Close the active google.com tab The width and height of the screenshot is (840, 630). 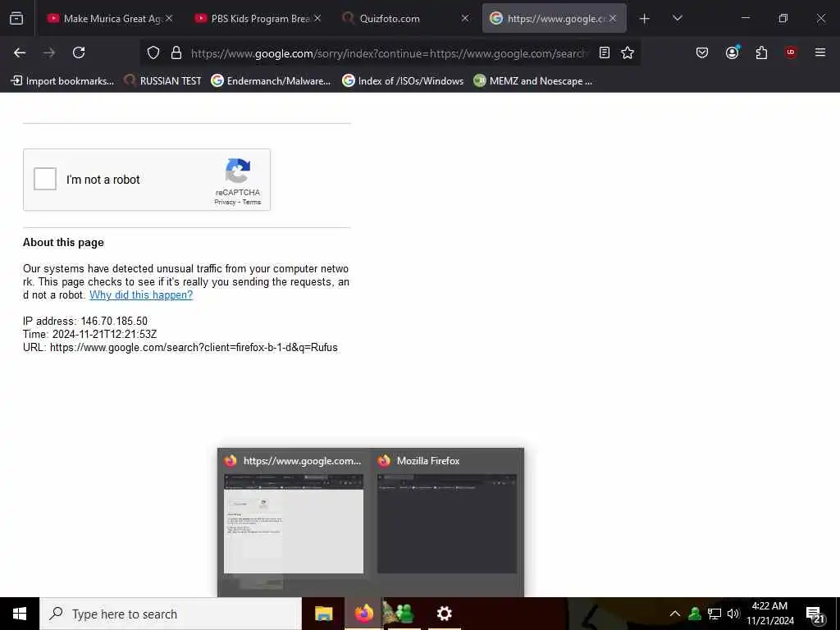613,18
